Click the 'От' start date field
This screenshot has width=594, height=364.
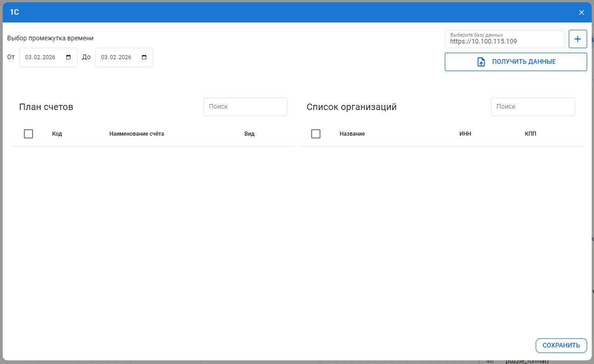coord(41,57)
